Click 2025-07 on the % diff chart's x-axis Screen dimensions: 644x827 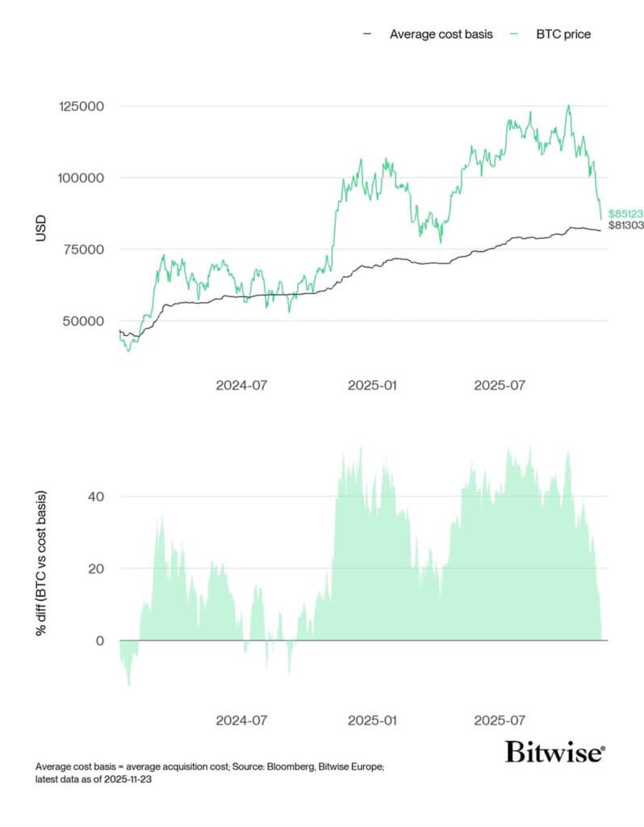500,720
